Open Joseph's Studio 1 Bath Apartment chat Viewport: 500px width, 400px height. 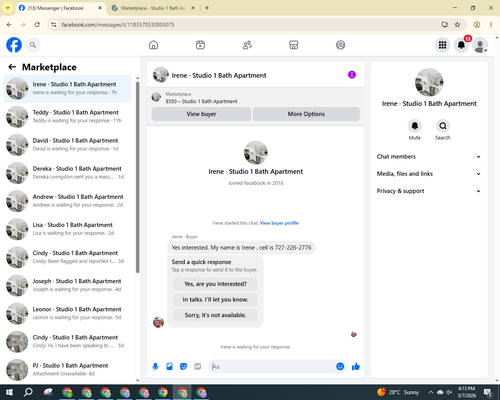click(x=67, y=285)
